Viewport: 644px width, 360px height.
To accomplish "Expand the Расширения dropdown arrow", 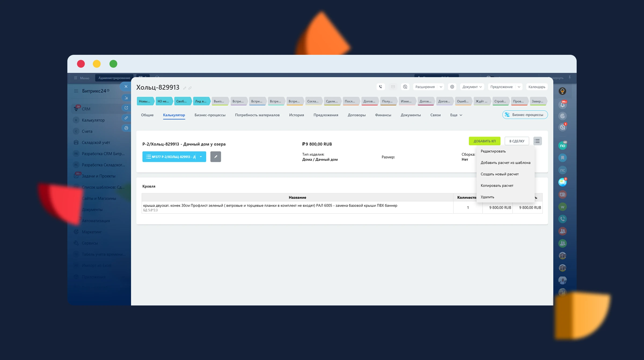I will coord(441,87).
